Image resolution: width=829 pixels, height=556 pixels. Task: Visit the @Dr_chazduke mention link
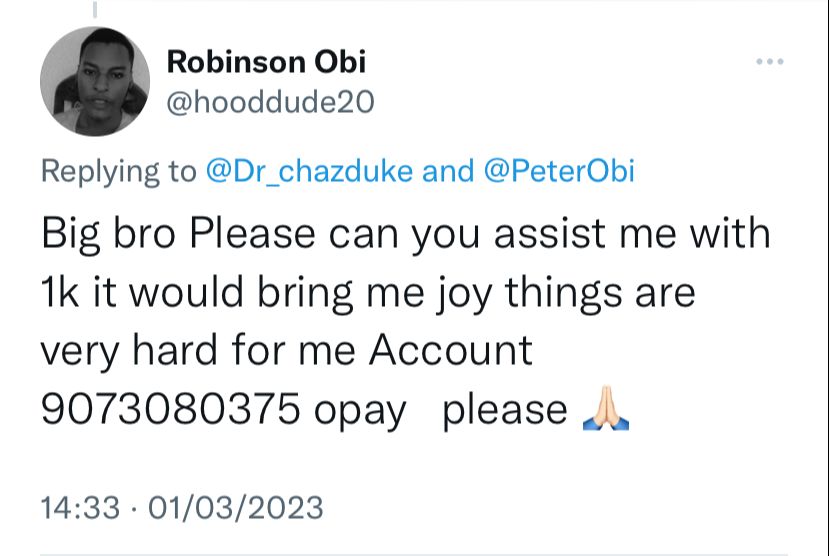tap(309, 171)
